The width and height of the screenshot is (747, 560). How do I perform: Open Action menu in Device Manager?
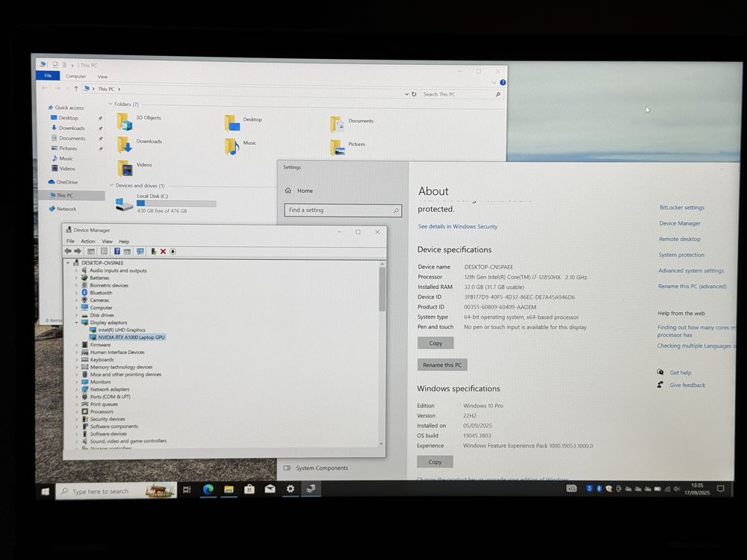tap(88, 241)
